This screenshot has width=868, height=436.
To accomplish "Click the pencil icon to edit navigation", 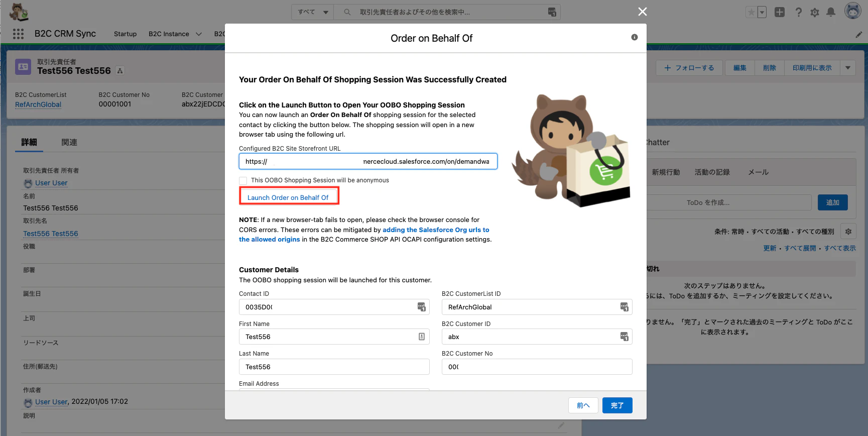I will (x=859, y=34).
